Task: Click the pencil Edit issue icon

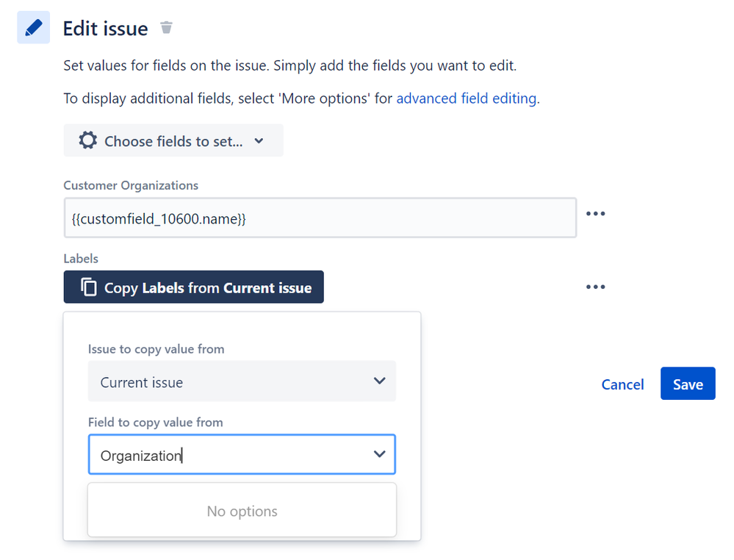Action: [33, 28]
